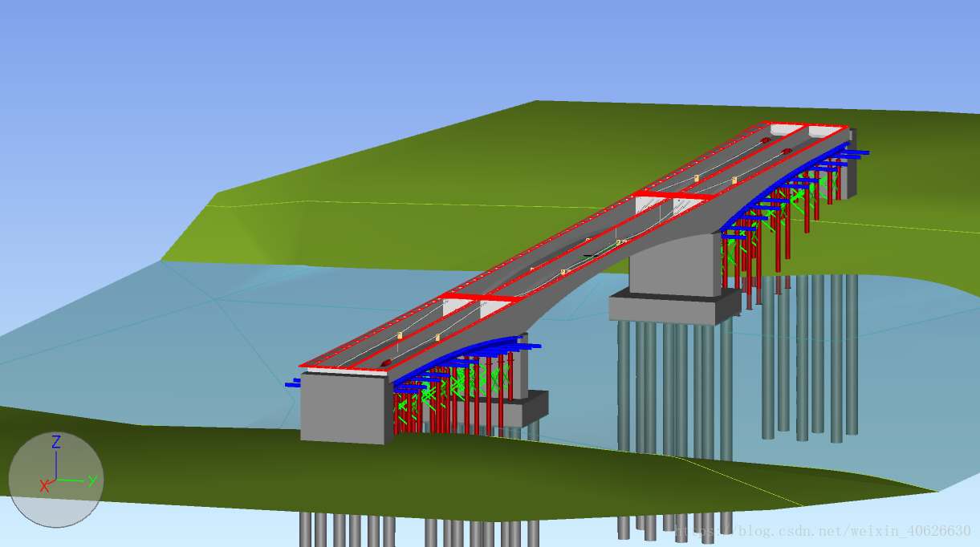This screenshot has height=547, width=980.
Task: Select the central gray bridge pier
Action: pos(674,263)
